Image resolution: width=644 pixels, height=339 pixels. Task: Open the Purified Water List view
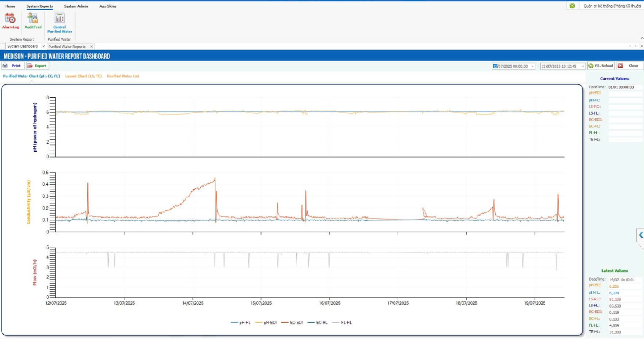click(123, 76)
